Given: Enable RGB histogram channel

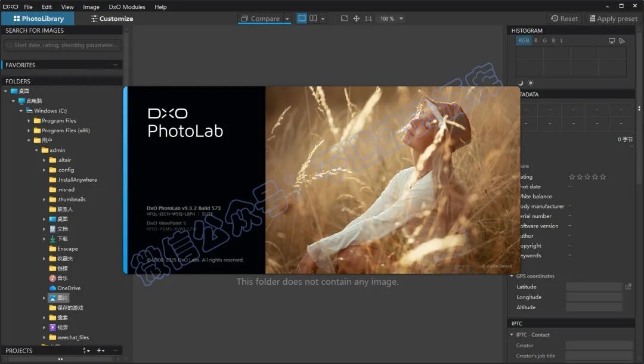Looking at the screenshot, I should [x=524, y=41].
